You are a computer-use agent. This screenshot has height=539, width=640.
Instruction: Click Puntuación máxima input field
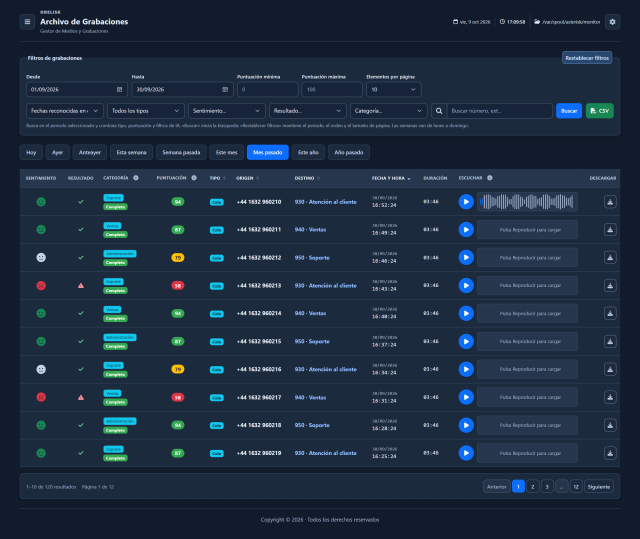pos(332,89)
